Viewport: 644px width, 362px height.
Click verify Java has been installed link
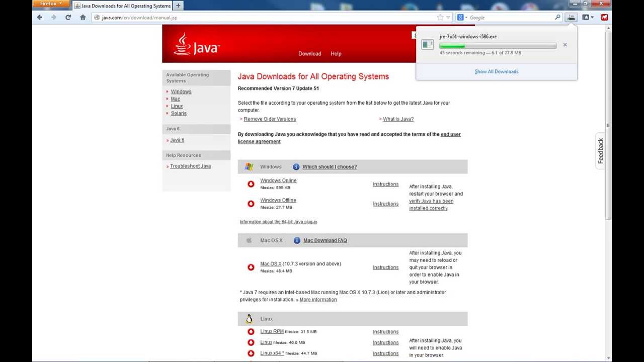pos(431,205)
